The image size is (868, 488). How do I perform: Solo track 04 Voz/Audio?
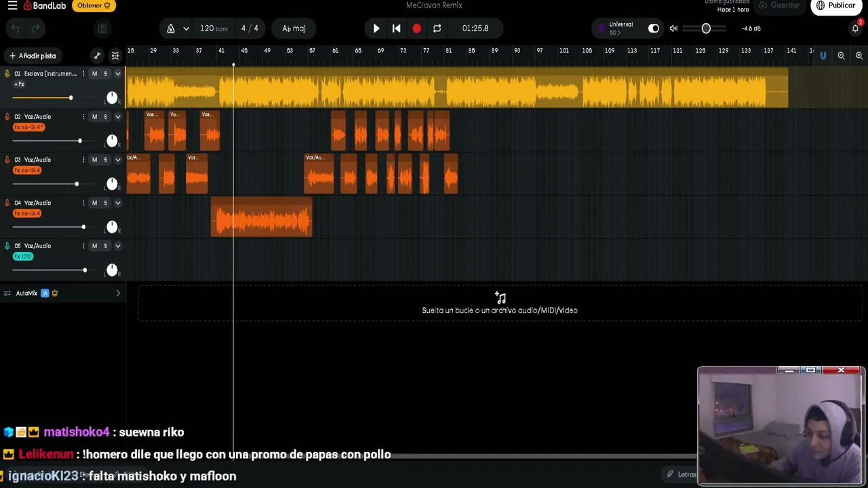coord(105,203)
